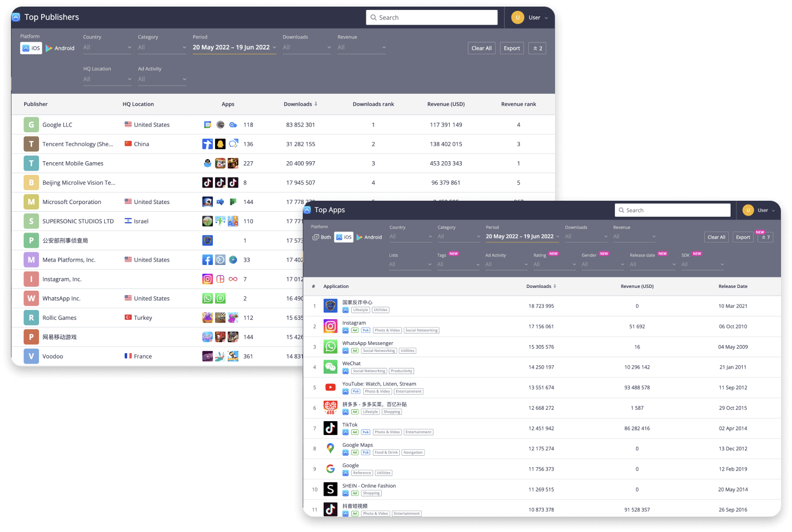792x532 pixels.
Task: Open Category dropdown in Top Publishers
Action: [162, 48]
